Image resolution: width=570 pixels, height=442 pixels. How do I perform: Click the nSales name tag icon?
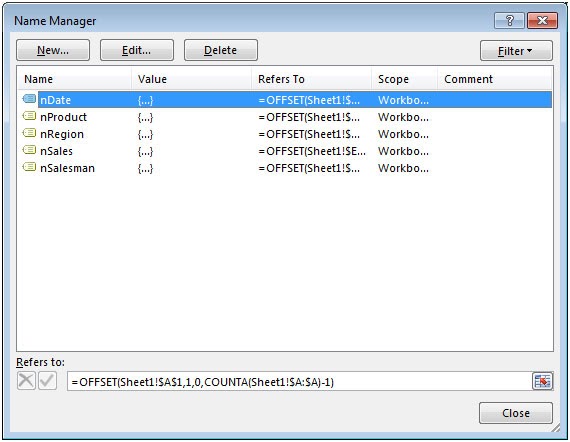[29, 150]
